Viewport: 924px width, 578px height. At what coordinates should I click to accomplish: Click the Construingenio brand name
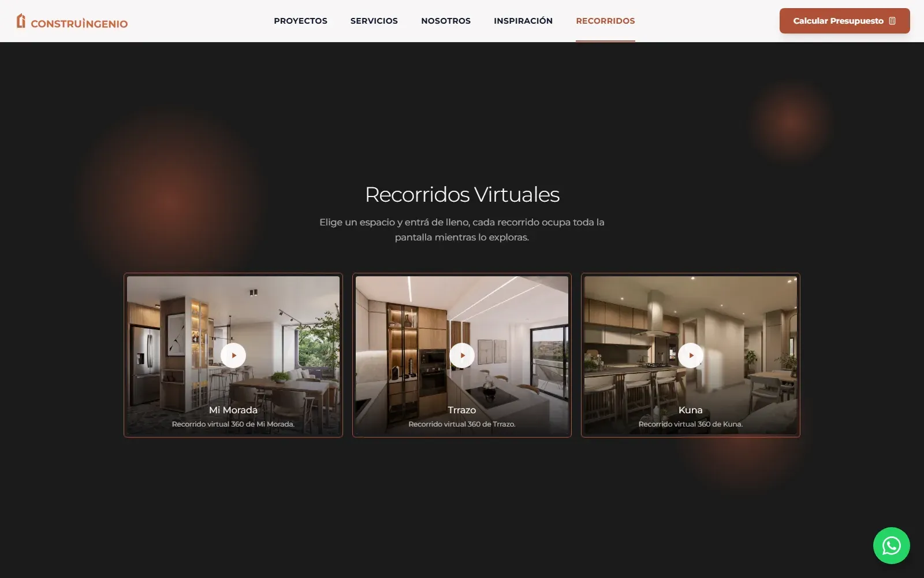pyautogui.click(x=79, y=23)
